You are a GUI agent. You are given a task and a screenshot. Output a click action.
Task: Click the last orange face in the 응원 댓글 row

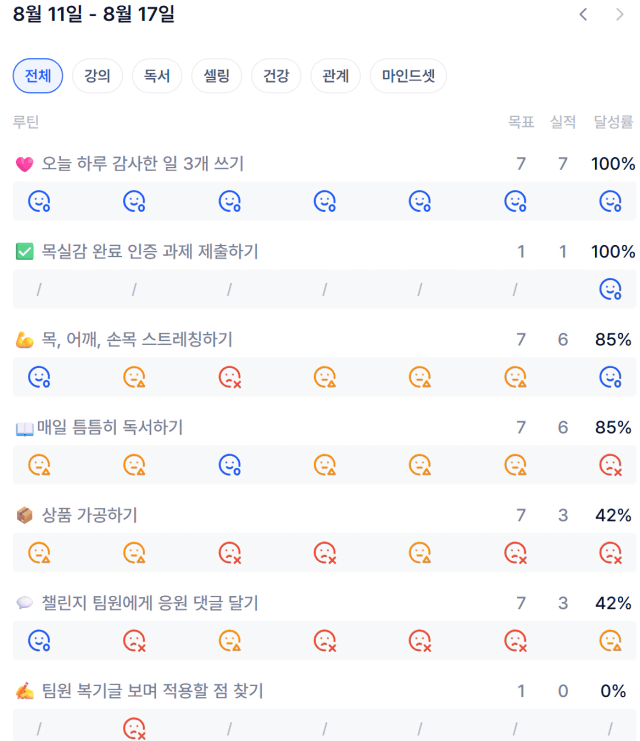610,641
